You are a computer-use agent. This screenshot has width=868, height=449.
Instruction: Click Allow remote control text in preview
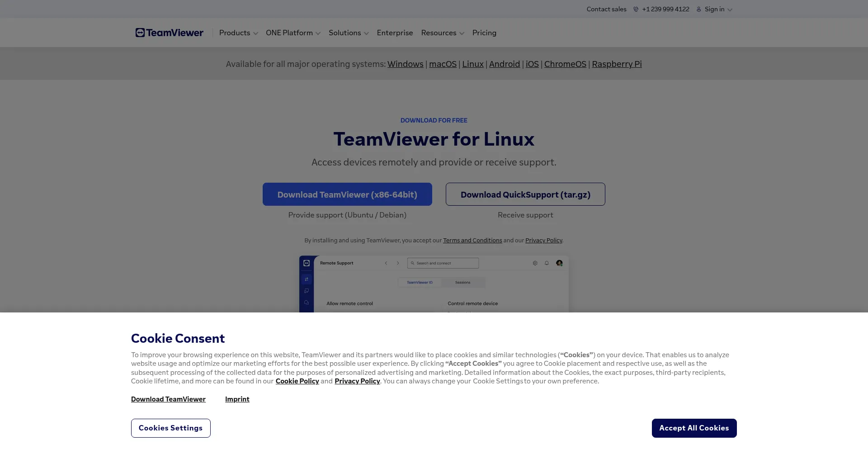coord(349,304)
